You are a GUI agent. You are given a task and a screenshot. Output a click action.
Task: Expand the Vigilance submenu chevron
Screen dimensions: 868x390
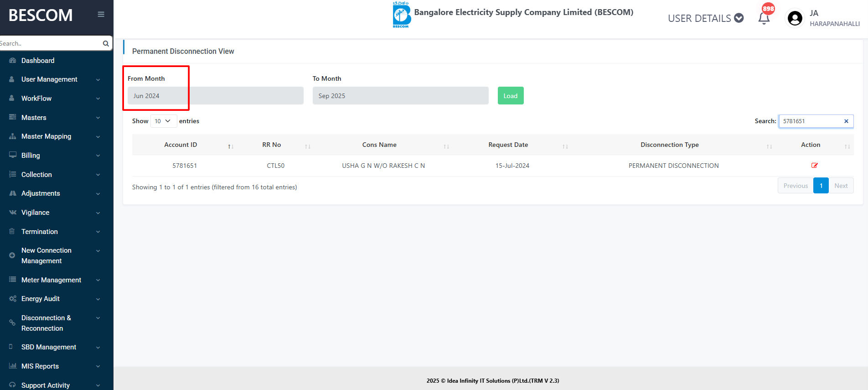click(x=98, y=213)
